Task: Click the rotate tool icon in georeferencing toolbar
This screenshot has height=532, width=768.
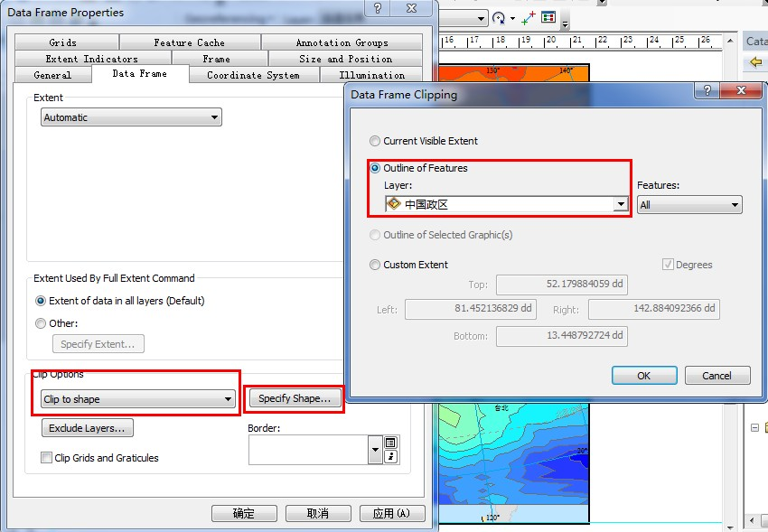Action: click(x=499, y=18)
